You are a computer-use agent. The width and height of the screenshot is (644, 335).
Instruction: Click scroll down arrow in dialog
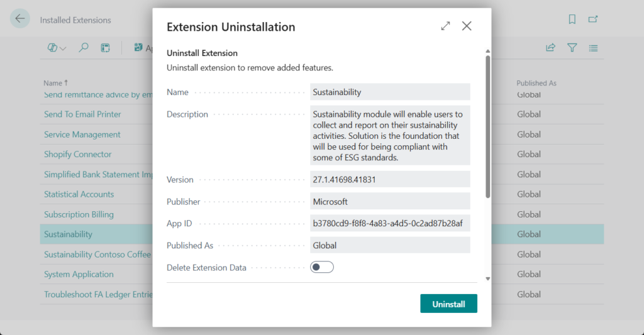pos(487,278)
